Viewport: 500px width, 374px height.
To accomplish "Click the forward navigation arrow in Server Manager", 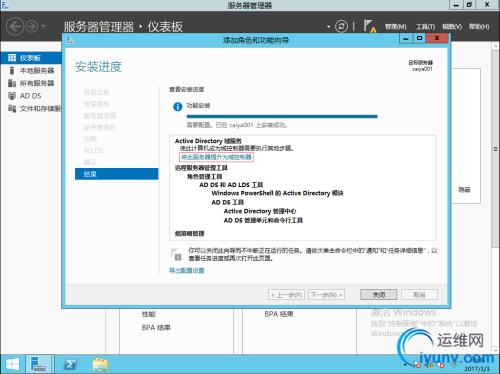I will (x=32, y=26).
